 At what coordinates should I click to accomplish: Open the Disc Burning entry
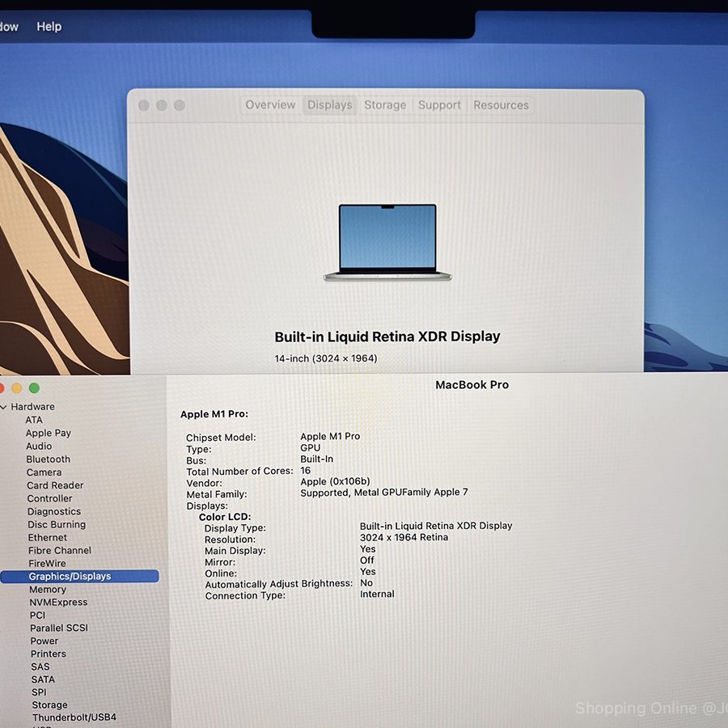coord(57,524)
